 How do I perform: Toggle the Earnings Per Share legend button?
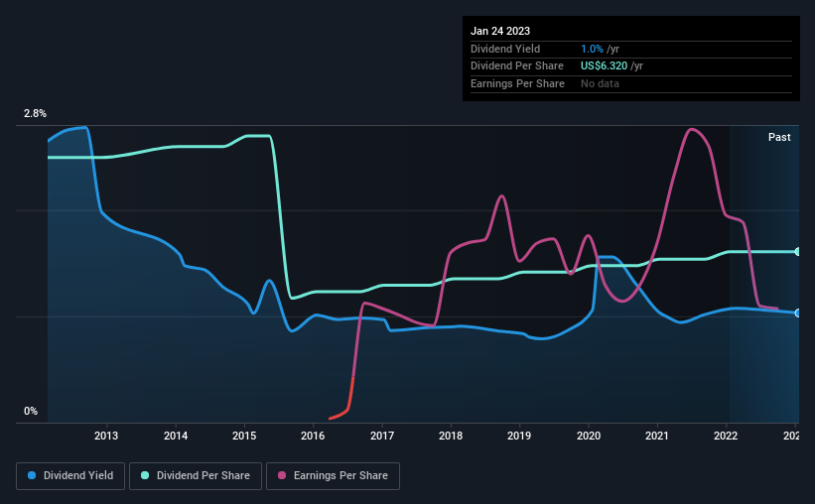[x=333, y=476]
